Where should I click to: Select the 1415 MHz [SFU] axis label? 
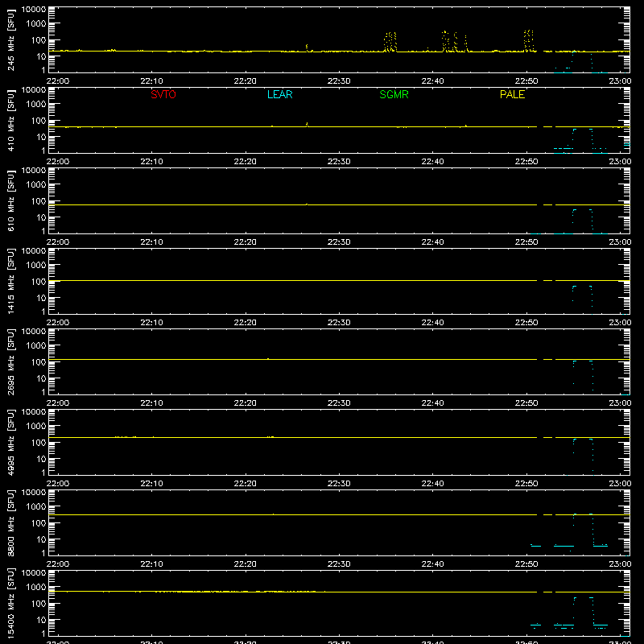point(11,281)
